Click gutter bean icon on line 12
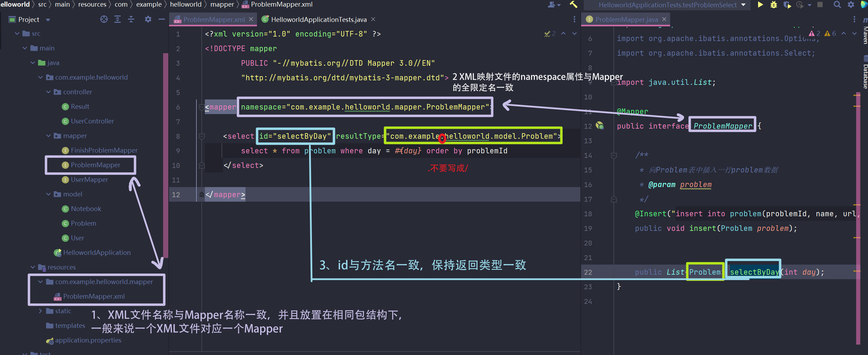 point(600,126)
